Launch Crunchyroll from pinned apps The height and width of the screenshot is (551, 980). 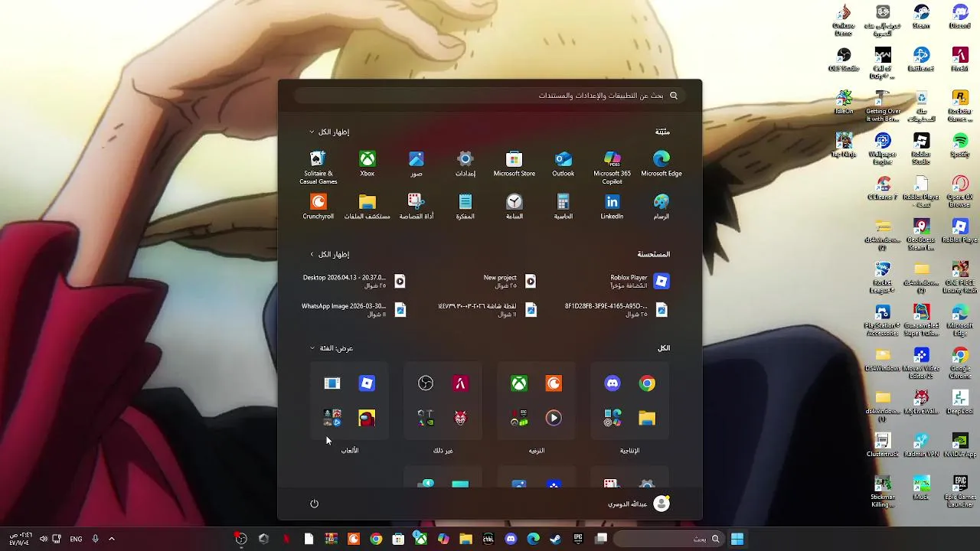pos(318,207)
